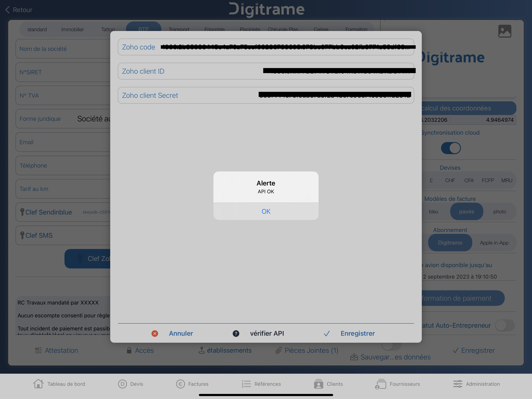Toggle the Statut Auto-Entrepreneur switch
532x399 pixels.
point(505,325)
